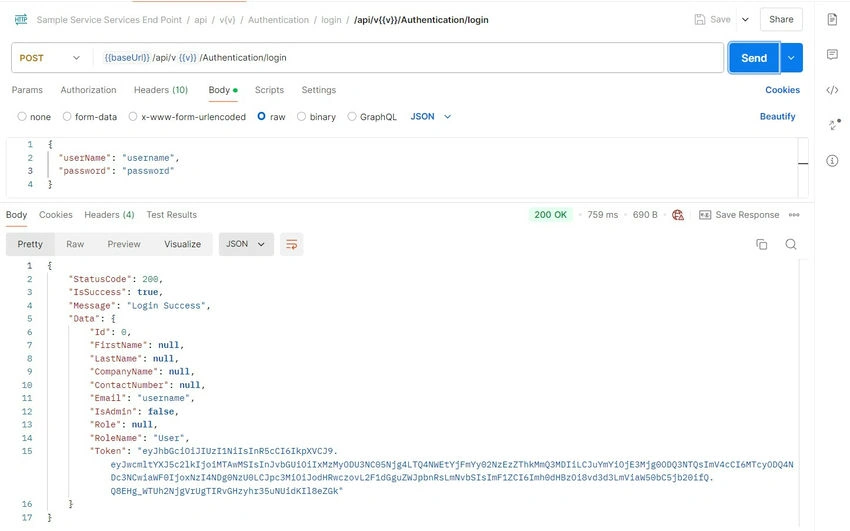Screen dimensions: 850x531
Task: Copy the response body with copy icon
Action: 762,244
